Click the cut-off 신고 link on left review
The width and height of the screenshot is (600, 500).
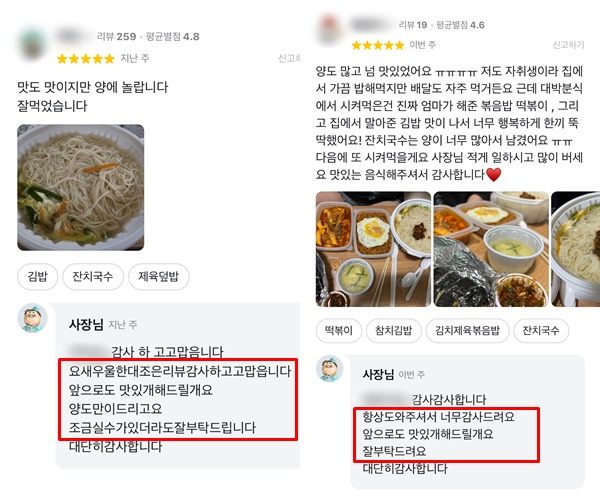(x=289, y=59)
